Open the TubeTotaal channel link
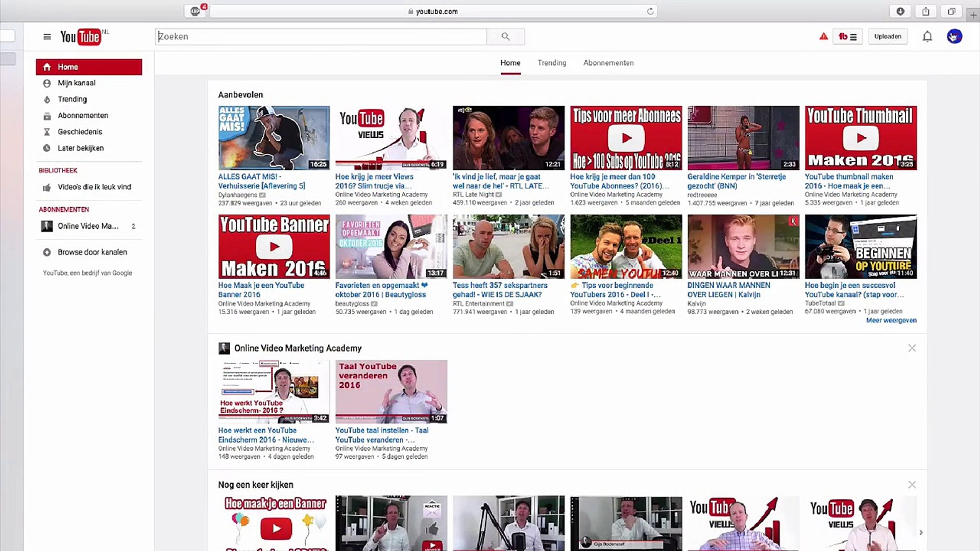Screen dimensions: 980x551 click(x=820, y=303)
